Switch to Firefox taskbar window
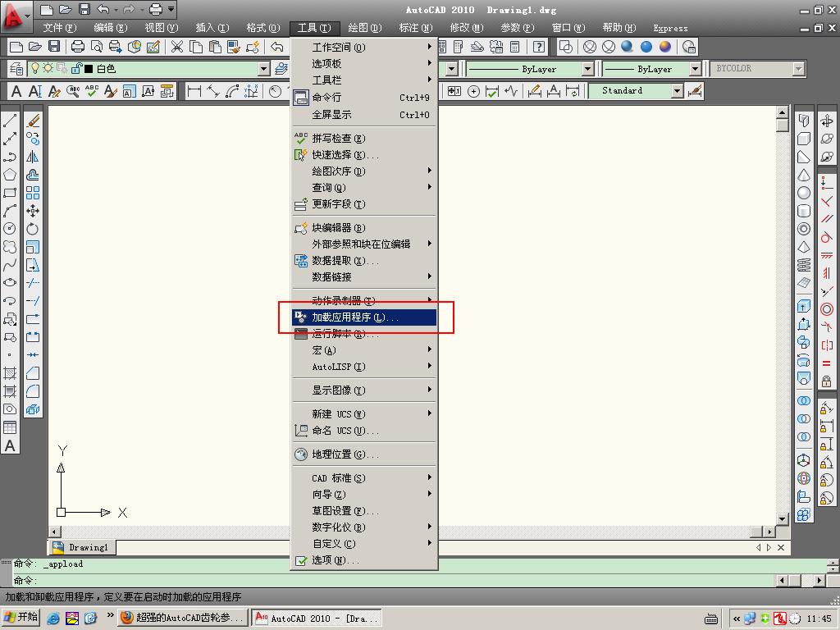 coord(182,618)
